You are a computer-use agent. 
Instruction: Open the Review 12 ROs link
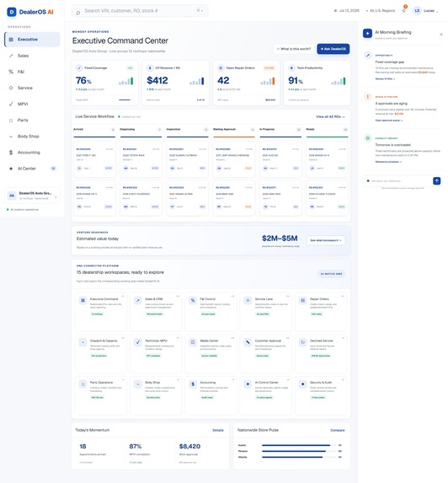[385, 79]
